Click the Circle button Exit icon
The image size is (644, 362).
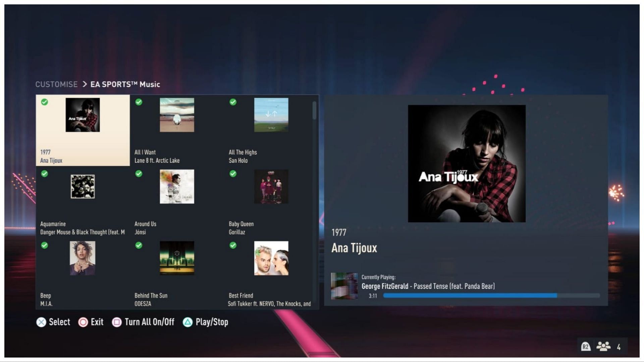pos(83,322)
